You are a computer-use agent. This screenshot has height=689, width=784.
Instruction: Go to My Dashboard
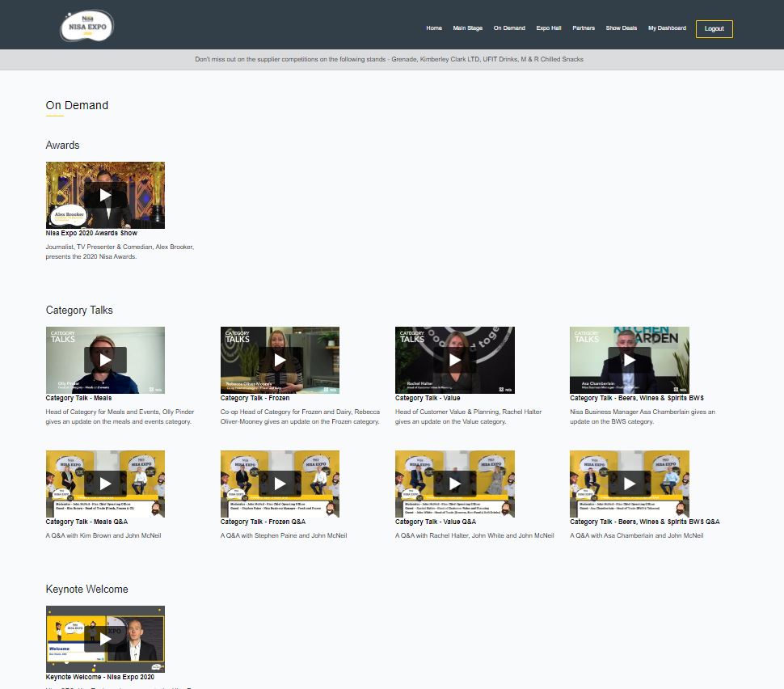(667, 27)
